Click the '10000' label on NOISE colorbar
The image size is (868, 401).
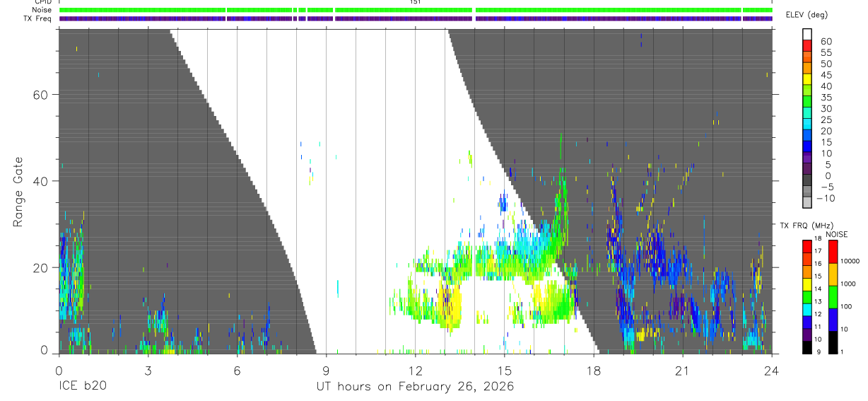click(x=850, y=261)
